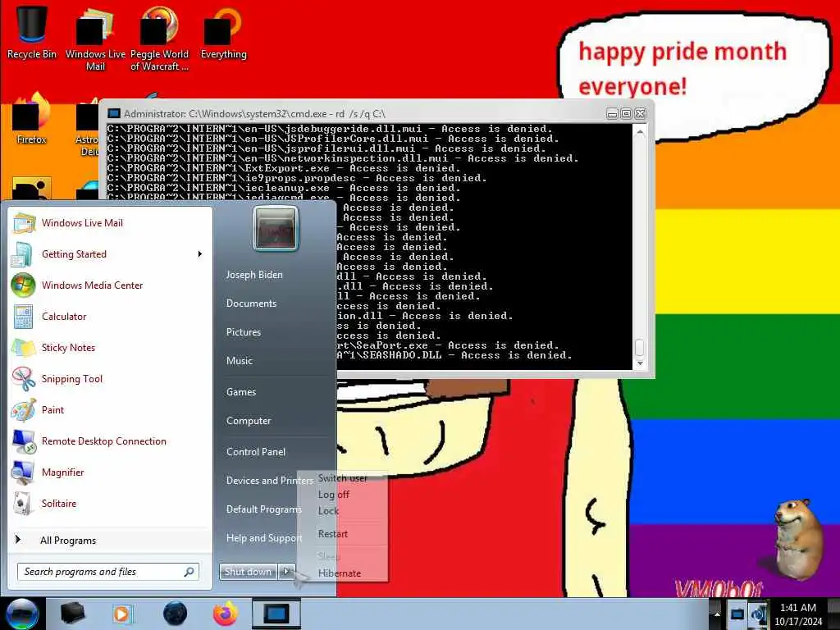Click the taskbar clock showing 1:41 AM
This screenshot has width=840, height=630.
[x=798, y=614]
